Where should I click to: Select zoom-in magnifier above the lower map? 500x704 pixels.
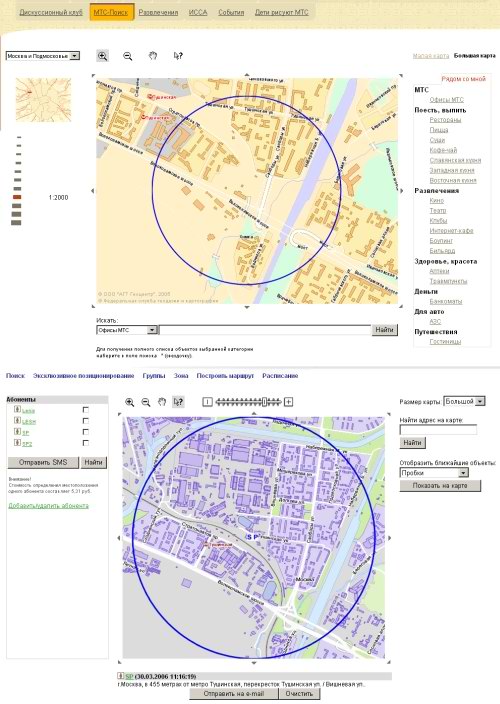point(130,402)
